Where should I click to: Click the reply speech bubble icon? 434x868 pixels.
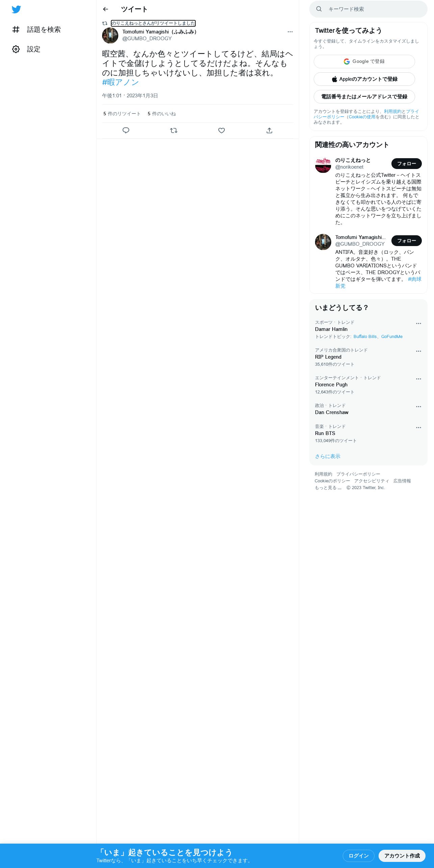(x=126, y=130)
